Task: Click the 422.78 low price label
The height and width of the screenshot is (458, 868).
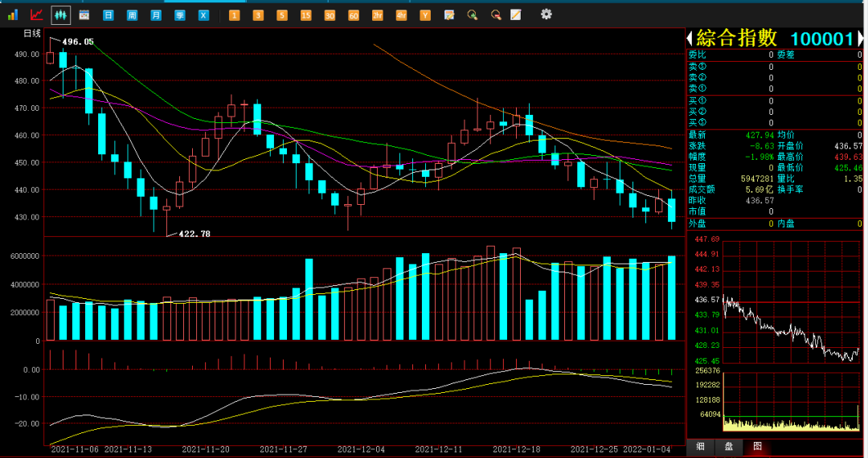Action: click(194, 234)
